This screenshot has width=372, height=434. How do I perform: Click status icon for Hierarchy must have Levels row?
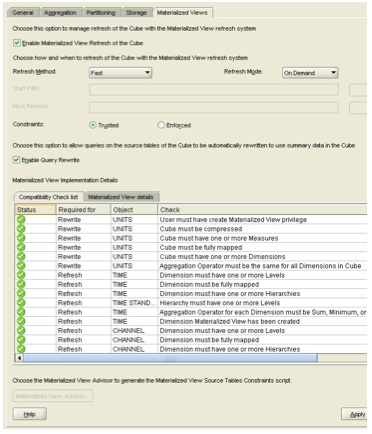tap(21, 303)
